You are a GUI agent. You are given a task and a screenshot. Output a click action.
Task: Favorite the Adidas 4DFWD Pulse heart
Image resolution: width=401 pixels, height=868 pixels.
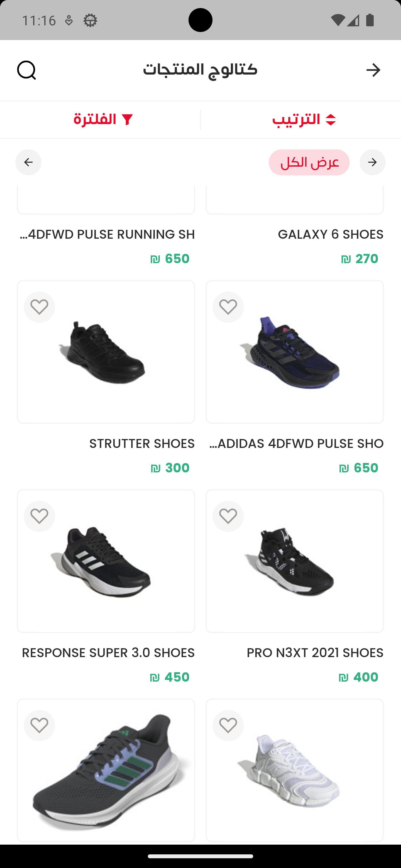coord(228,307)
